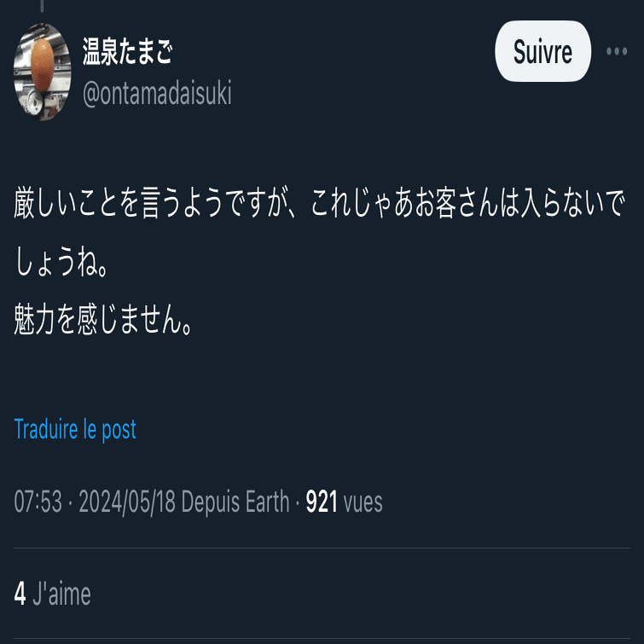
Task: Click the thread connector line above avatar
Action: [x=43, y=6]
